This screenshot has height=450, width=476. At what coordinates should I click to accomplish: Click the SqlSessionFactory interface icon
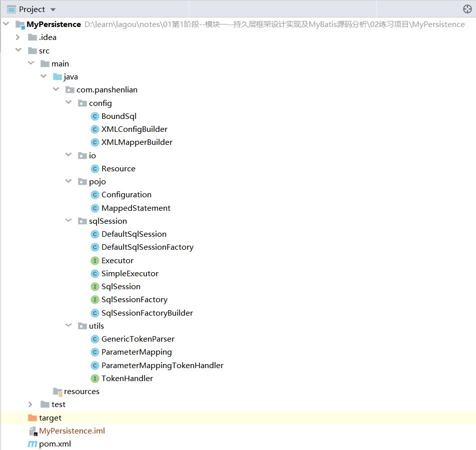coord(94,300)
